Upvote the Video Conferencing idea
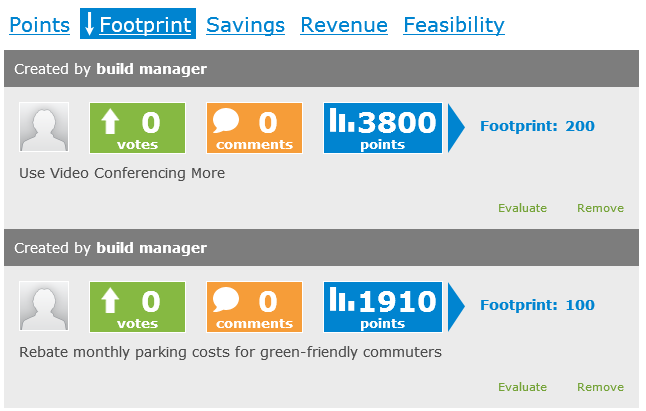 [138, 127]
